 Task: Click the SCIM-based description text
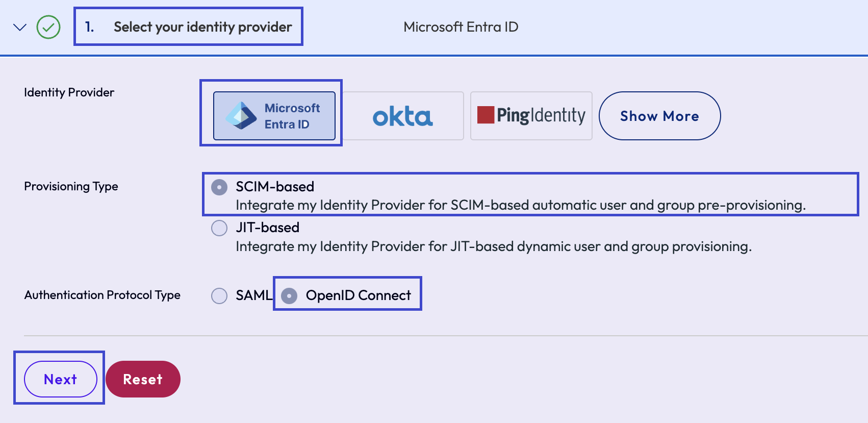tap(521, 205)
